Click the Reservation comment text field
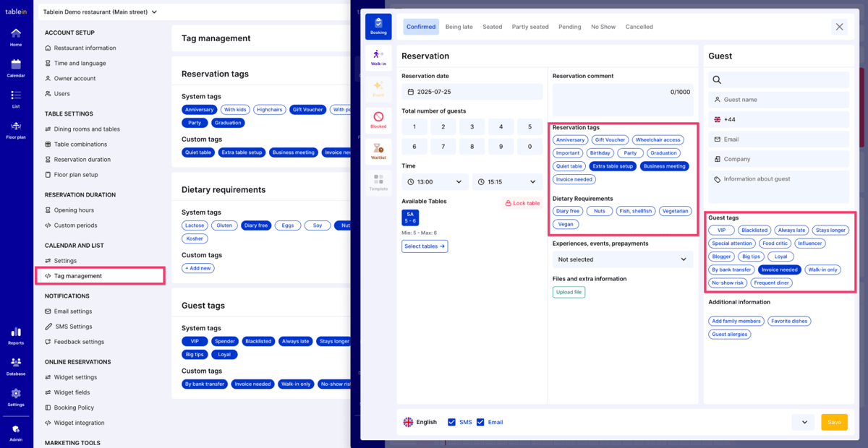This screenshot has height=448, width=868. [x=622, y=98]
